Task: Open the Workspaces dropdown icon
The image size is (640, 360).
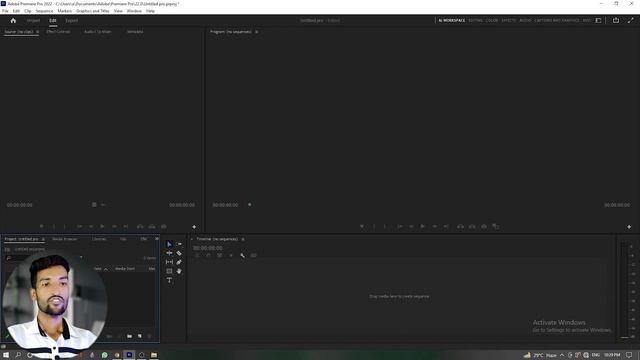Action: click(x=598, y=20)
